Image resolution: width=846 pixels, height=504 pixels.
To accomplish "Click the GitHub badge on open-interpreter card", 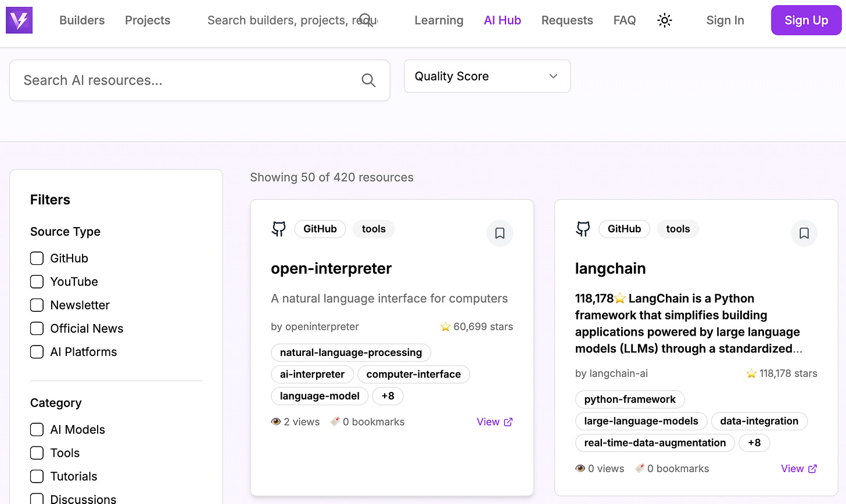I will 320,229.
